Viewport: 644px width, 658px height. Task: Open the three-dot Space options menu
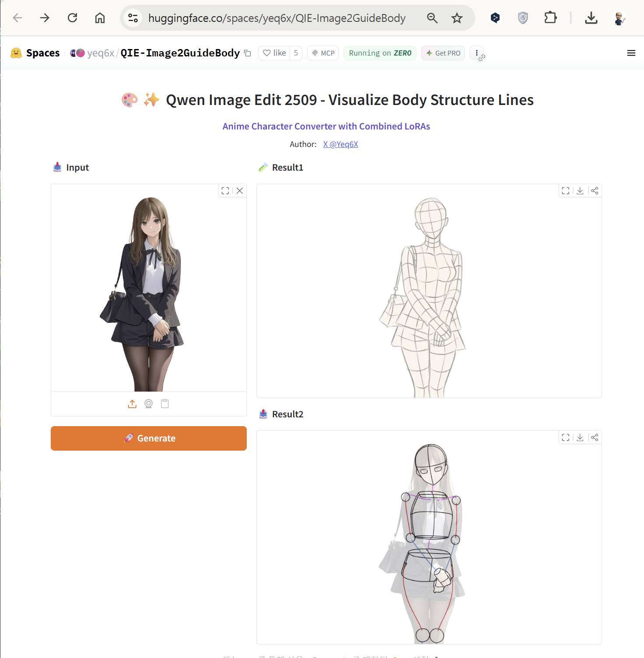(x=476, y=53)
